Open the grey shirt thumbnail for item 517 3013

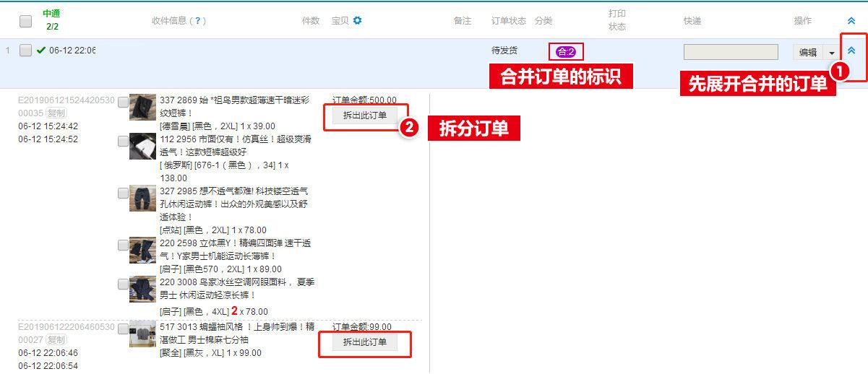(x=142, y=334)
